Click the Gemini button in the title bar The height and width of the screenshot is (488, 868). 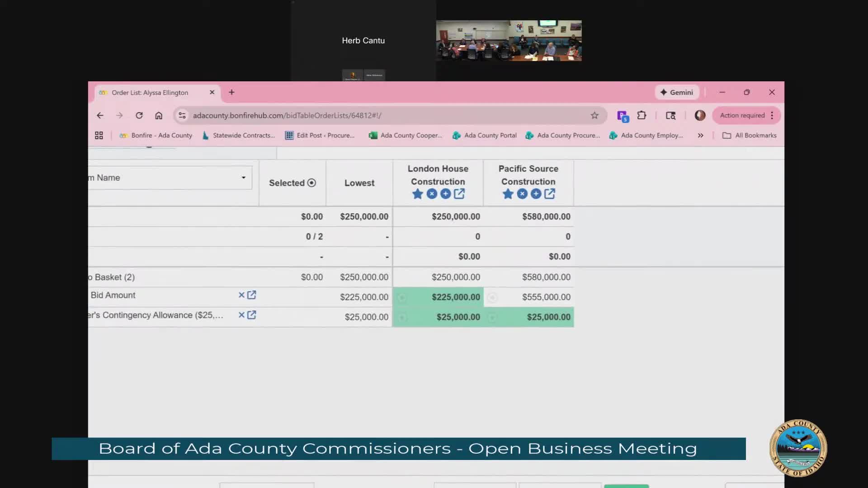coord(676,92)
